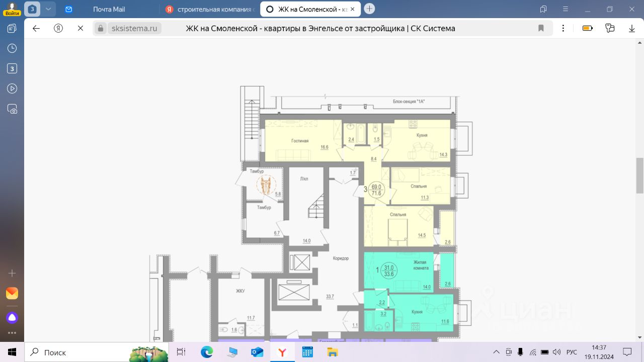Click the Блок-секция "1А" caption
This screenshot has height=362, width=644.
[409, 102]
